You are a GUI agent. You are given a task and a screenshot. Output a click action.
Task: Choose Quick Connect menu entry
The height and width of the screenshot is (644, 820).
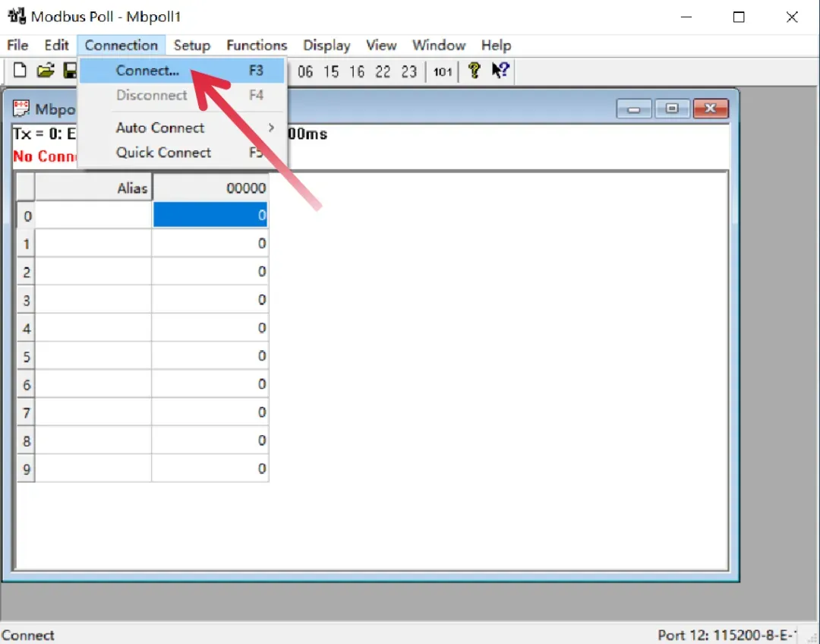coord(182,152)
